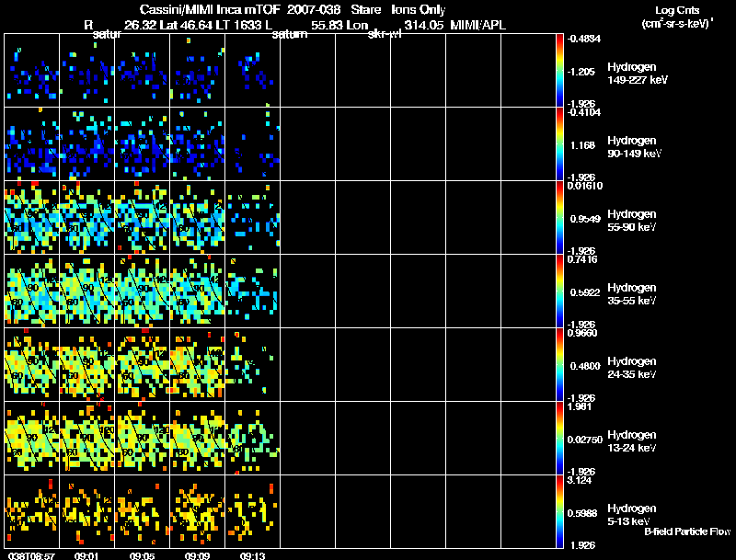The image size is (736, 560).
Task: Select the 13-24 keV image panel at 09:13
Action: click(252, 439)
